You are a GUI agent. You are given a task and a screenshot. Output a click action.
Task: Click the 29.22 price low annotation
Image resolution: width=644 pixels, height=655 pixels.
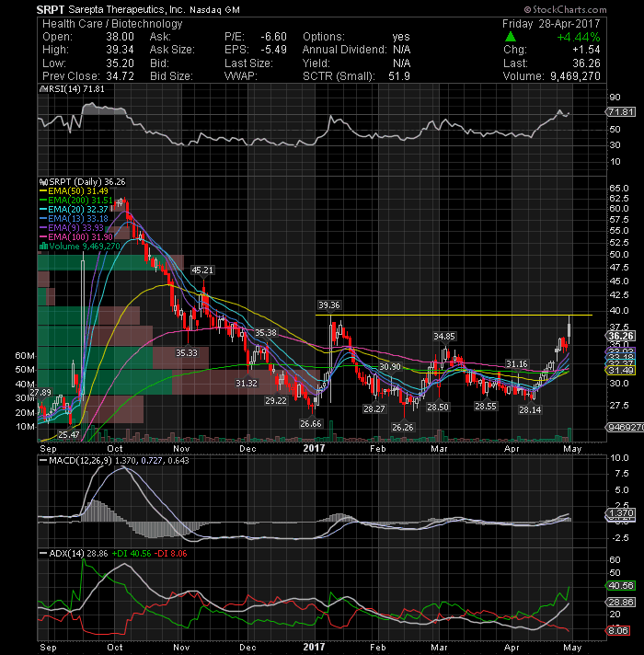point(276,400)
